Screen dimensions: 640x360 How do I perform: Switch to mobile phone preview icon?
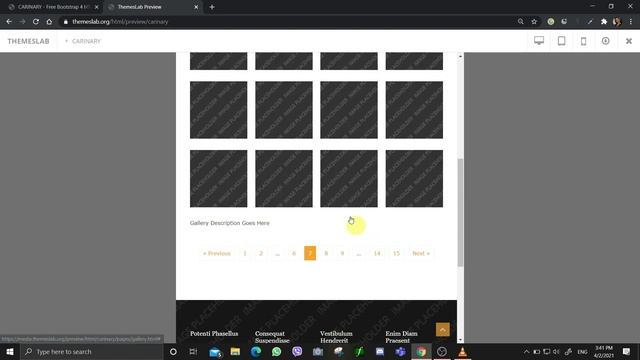pyautogui.click(x=584, y=41)
